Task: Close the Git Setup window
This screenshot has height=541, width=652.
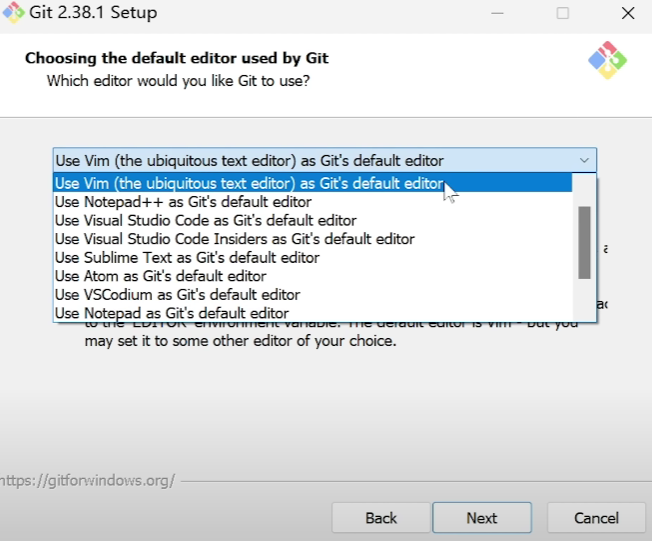Action: pyautogui.click(x=628, y=13)
